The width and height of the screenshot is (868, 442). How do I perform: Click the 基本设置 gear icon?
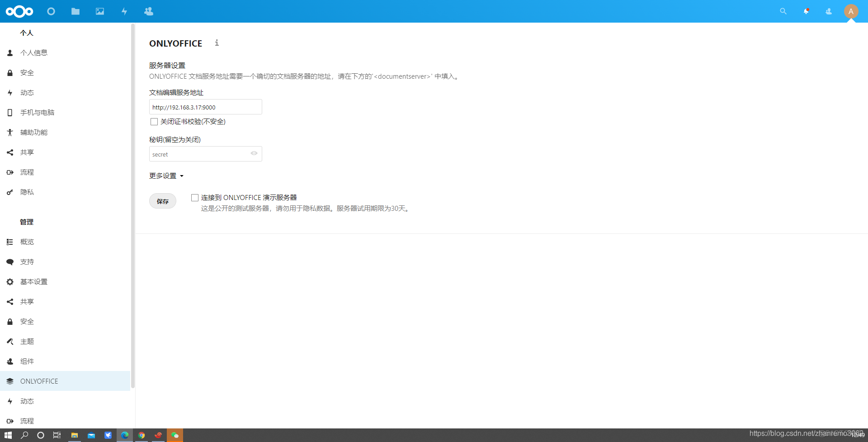(x=10, y=282)
